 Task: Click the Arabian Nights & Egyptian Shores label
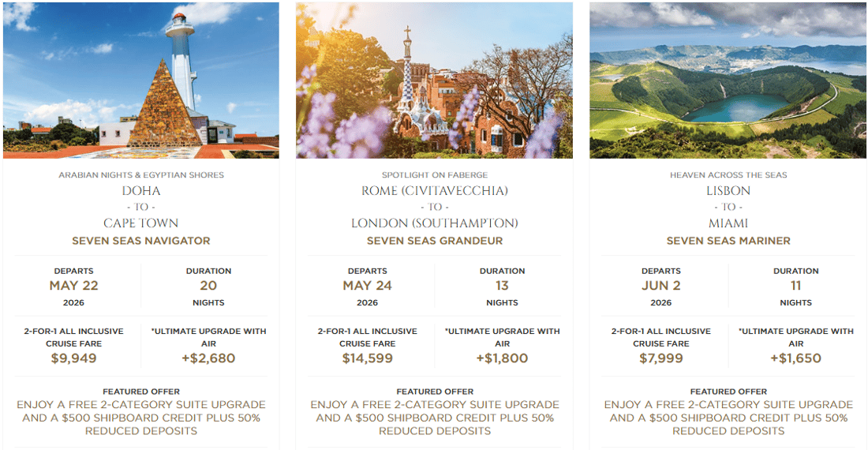[x=141, y=175]
